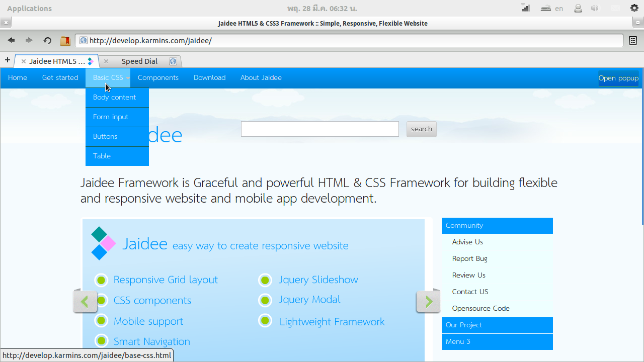
Task: Expand the Menu 3 sidebar section
Action: coord(497,341)
